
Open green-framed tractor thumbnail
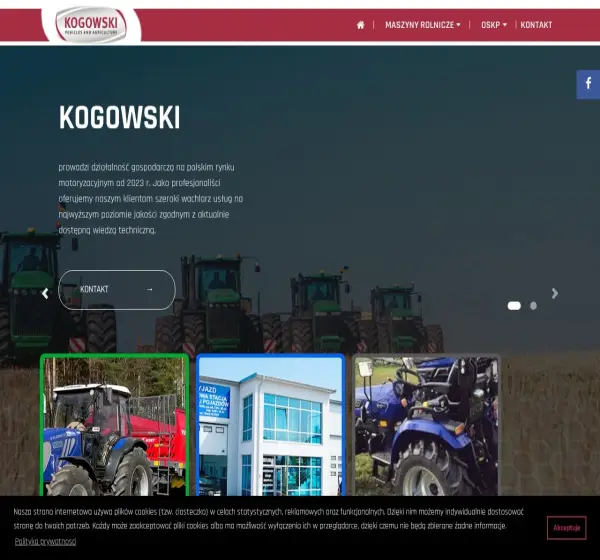[114, 425]
